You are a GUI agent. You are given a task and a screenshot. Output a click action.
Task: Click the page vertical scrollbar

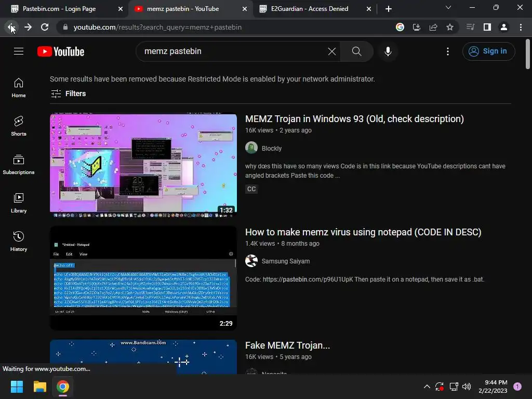pos(528,54)
